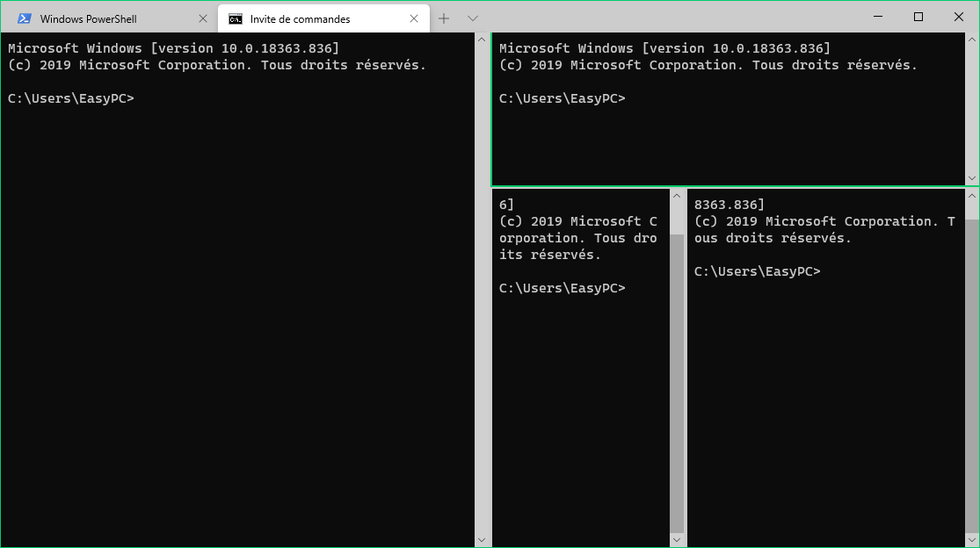Click bottom-right pane scrollbar up arrow
The width and height of the screenshot is (980, 548).
click(972, 196)
